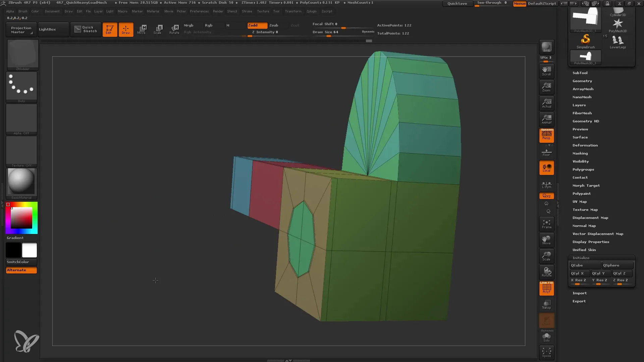Expand the Display Properties section

tap(591, 242)
